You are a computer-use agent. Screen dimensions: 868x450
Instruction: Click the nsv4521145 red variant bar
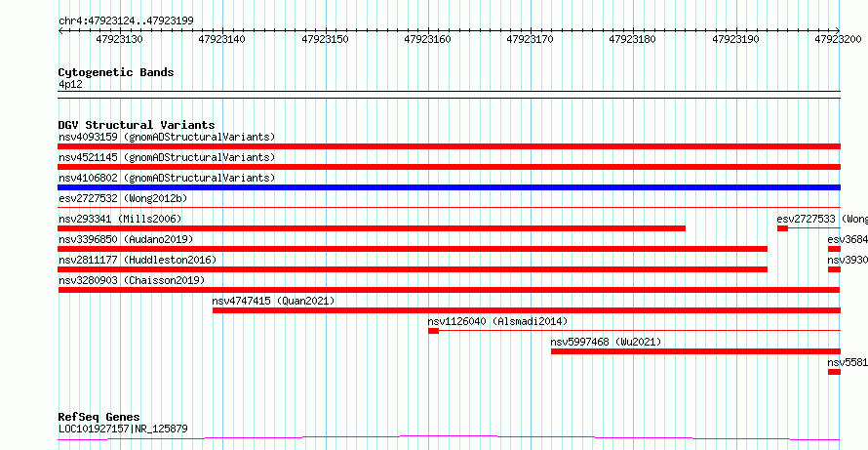pos(449,167)
